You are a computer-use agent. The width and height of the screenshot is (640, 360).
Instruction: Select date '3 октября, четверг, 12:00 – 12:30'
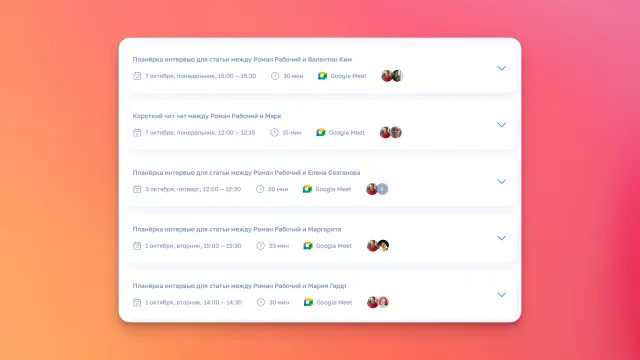[x=193, y=189]
